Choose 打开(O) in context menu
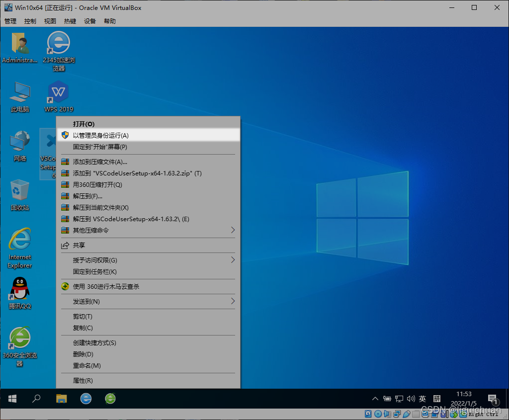Image resolution: width=509 pixels, height=420 pixels. pos(148,124)
